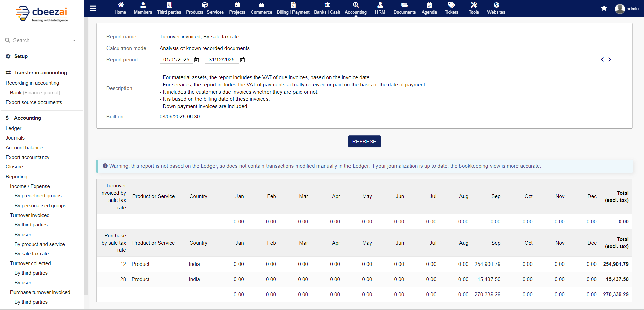
Task: Open the Accounting top menu
Action: coord(356,8)
